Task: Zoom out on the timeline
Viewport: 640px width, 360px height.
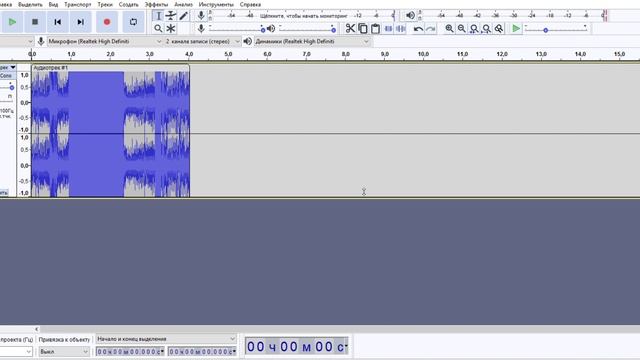Action: point(461,29)
